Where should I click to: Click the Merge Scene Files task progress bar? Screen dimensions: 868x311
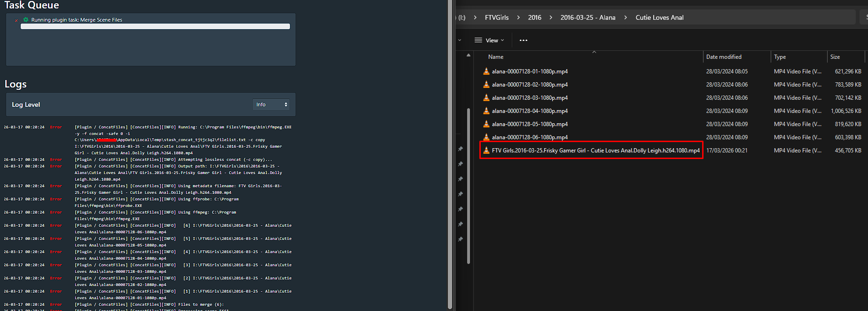coord(155,27)
